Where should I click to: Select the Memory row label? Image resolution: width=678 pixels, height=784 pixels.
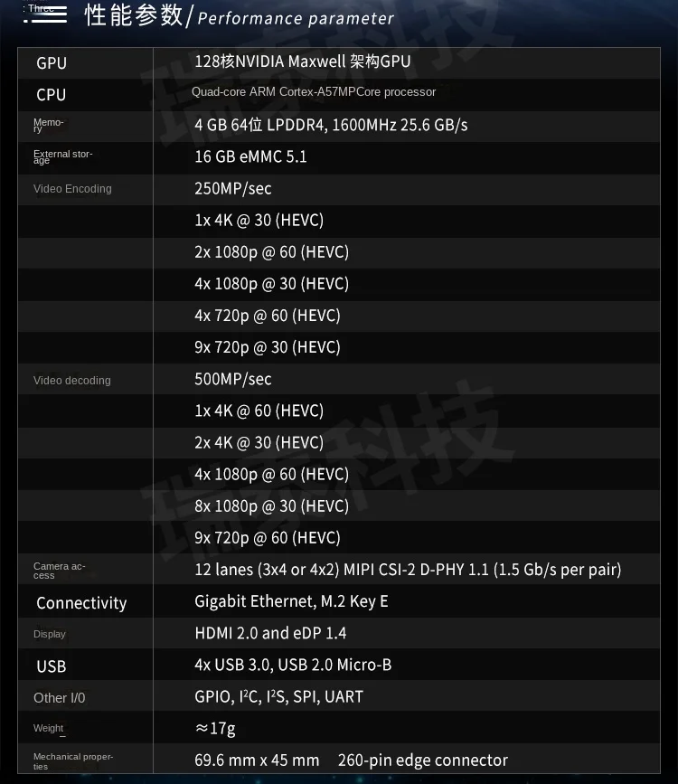48,126
